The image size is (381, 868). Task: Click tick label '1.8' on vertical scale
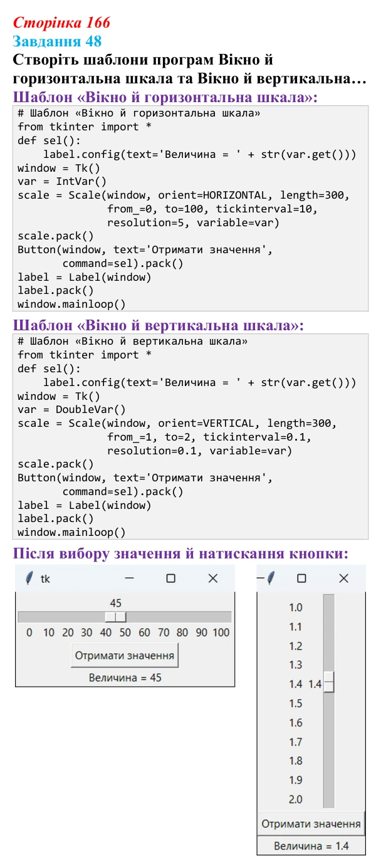(296, 761)
